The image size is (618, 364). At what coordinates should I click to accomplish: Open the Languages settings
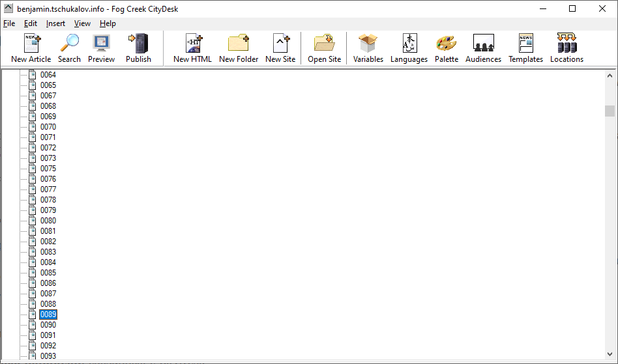pos(409,48)
